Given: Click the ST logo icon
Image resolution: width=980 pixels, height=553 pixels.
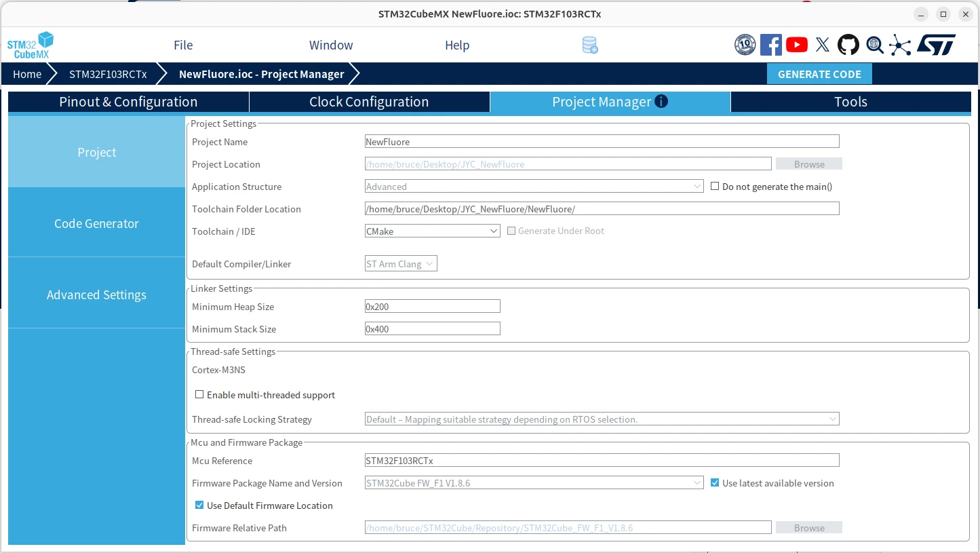Looking at the screenshot, I should click(x=936, y=45).
